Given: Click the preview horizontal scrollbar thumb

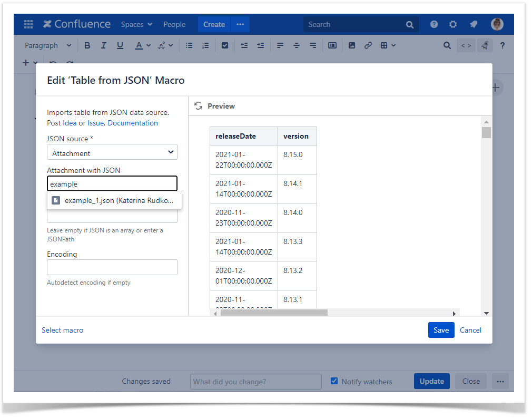Looking at the screenshot, I should (274, 313).
